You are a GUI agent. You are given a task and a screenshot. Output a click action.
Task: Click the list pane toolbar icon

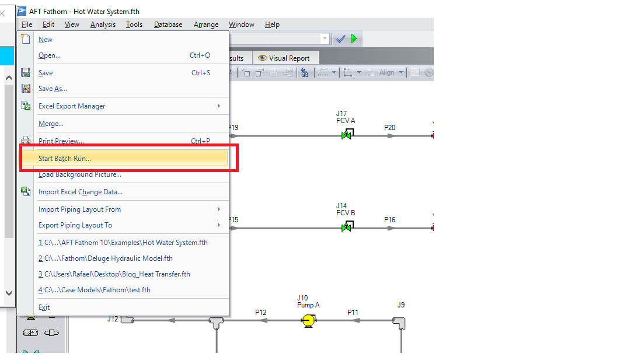click(x=415, y=73)
